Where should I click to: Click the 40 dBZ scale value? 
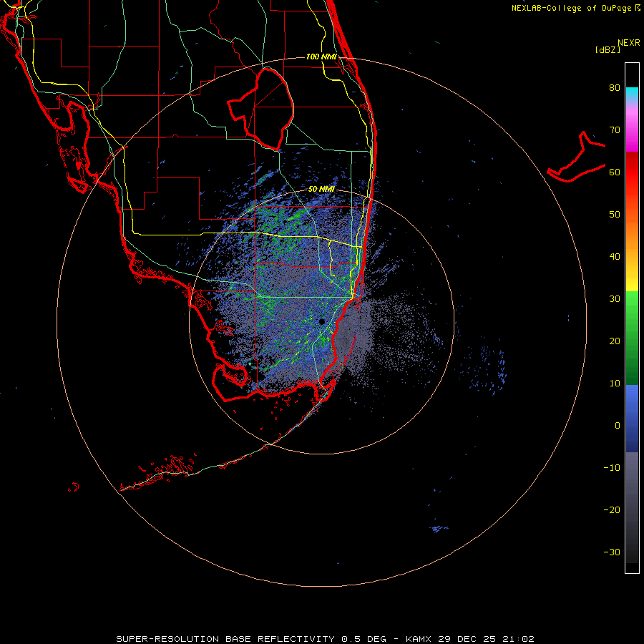pyautogui.click(x=615, y=257)
